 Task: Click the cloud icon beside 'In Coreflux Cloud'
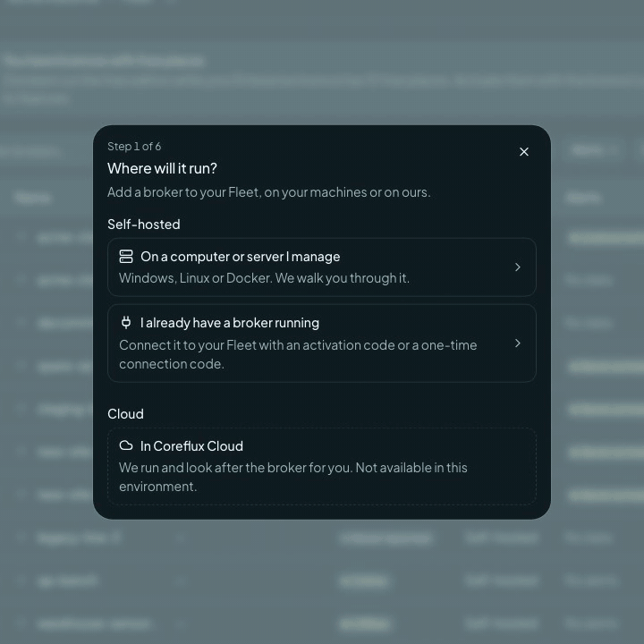click(x=126, y=445)
